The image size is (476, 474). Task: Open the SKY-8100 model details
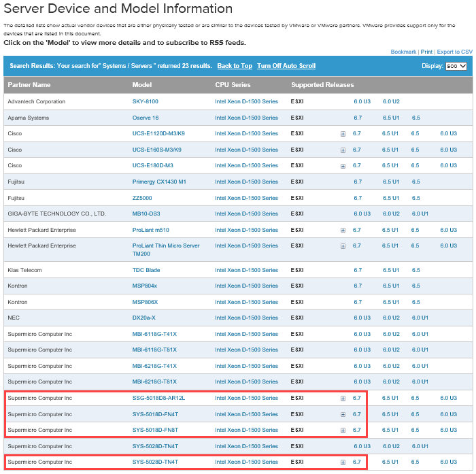click(145, 101)
